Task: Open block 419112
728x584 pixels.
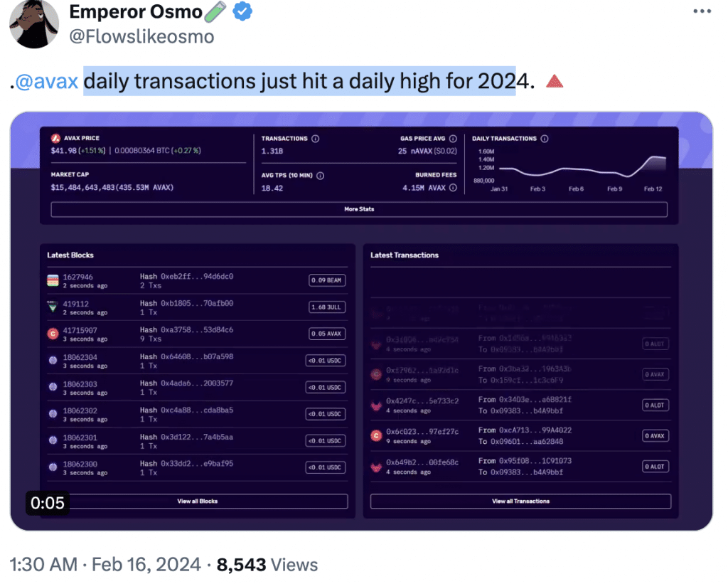Action: click(75, 304)
